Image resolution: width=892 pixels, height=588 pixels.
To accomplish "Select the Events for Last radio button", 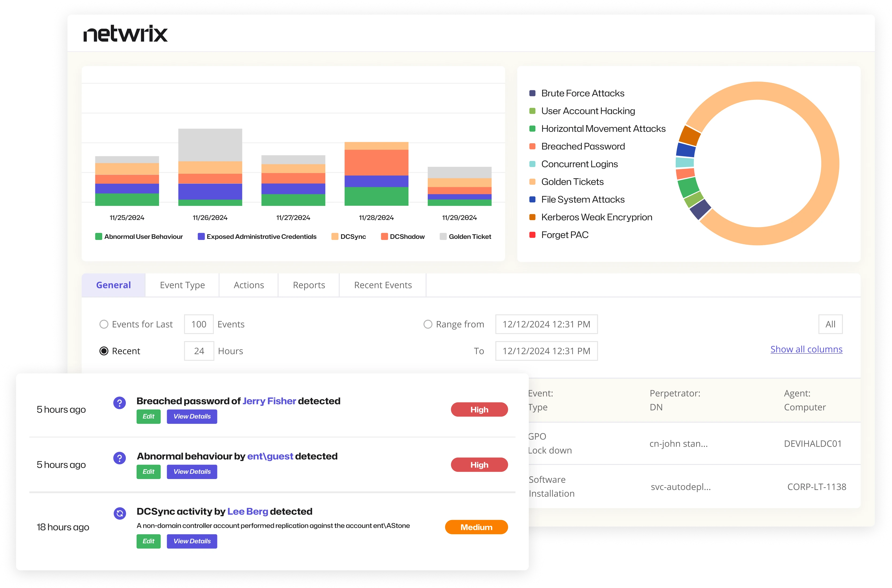I will tap(104, 324).
